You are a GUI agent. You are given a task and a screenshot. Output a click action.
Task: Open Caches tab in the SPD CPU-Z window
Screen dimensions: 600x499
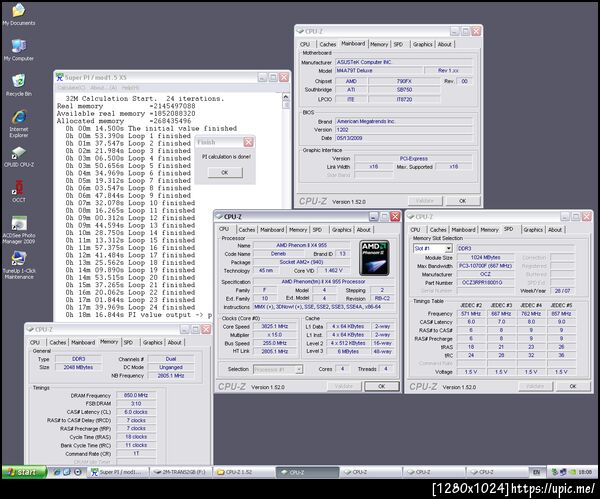[x=438, y=230]
